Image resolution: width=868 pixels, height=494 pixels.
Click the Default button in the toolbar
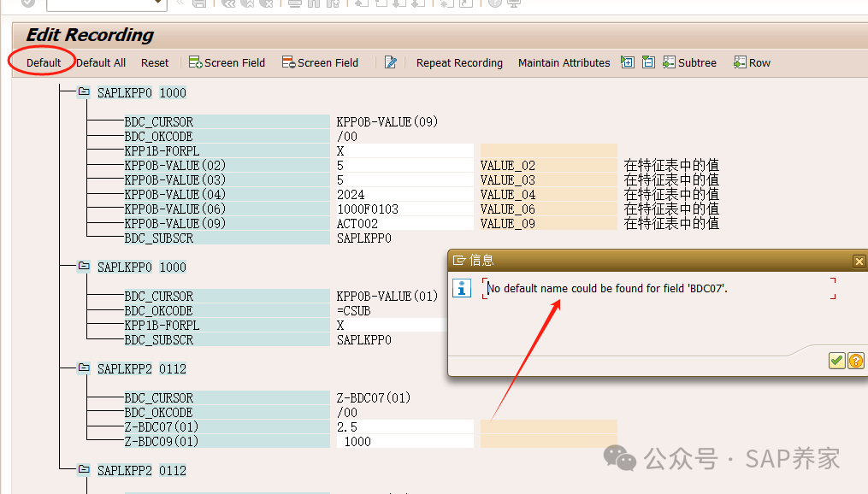click(43, 62)
